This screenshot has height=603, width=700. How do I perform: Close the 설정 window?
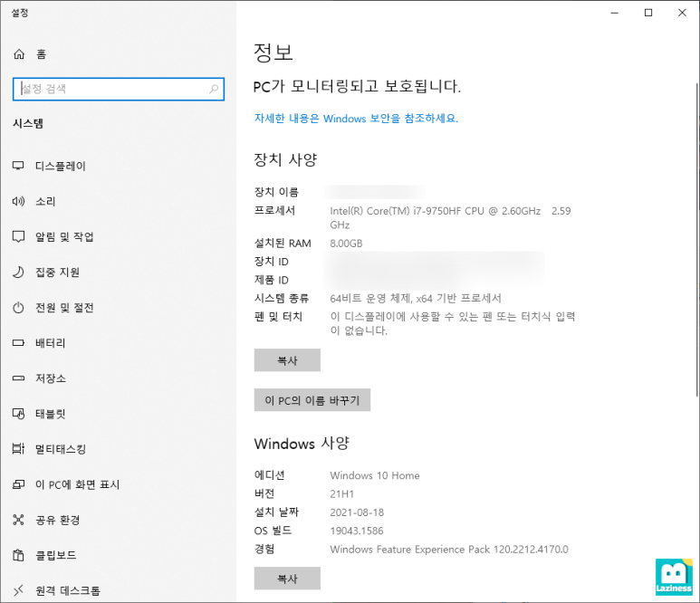pyautogui.click(x=682, y=13)
